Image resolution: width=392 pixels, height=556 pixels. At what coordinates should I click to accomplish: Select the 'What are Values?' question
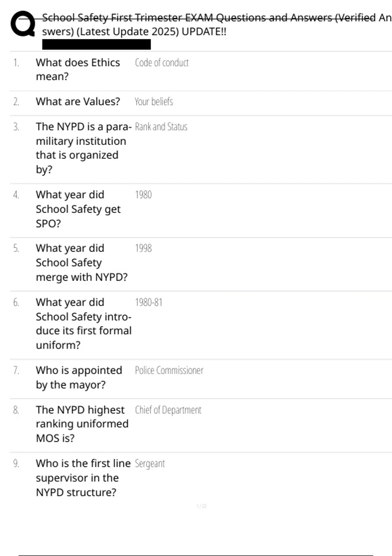coord(78,101)
